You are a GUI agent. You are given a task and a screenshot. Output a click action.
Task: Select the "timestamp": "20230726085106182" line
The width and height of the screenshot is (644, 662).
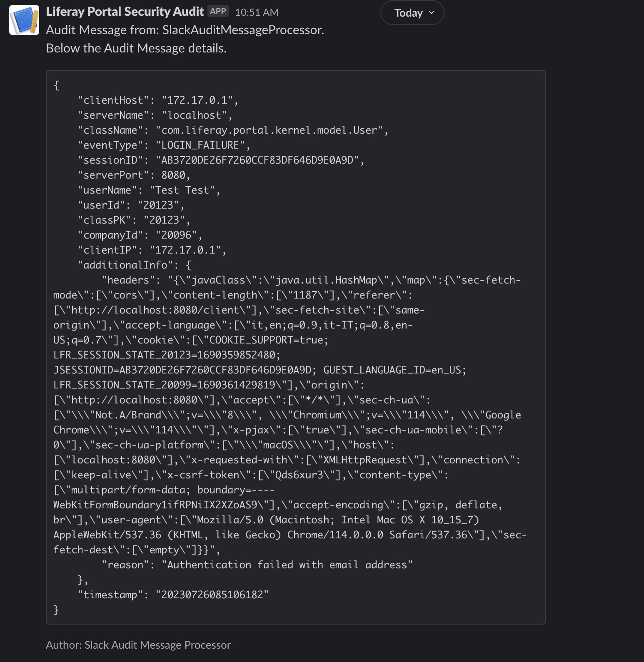click(173, 595)
